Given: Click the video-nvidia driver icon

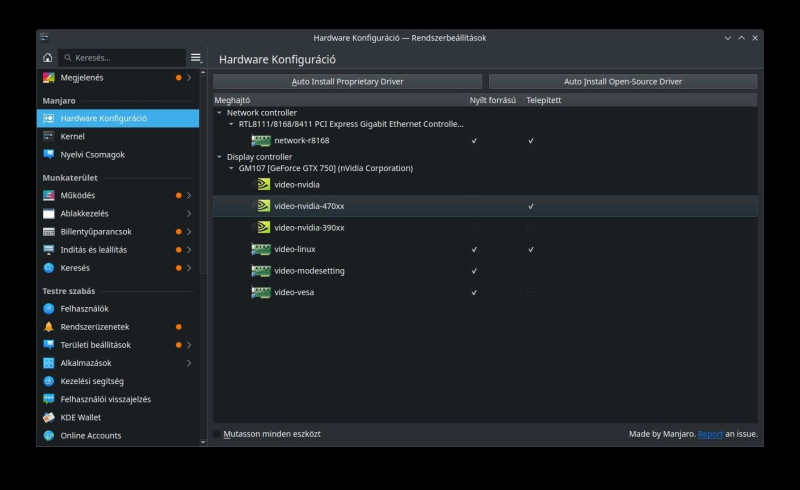Looking at the screenshot, I should coord(263,184).
